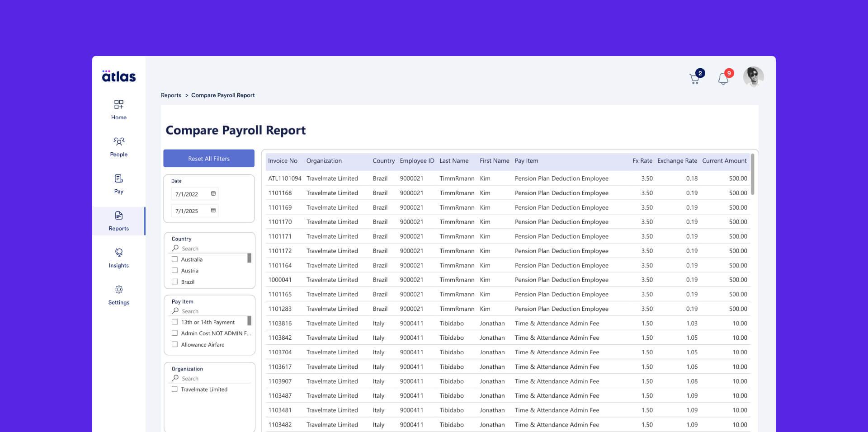Click the Pay Item list scrollbar thumb
The image size is (868, 432).
(x=249, y=321)
